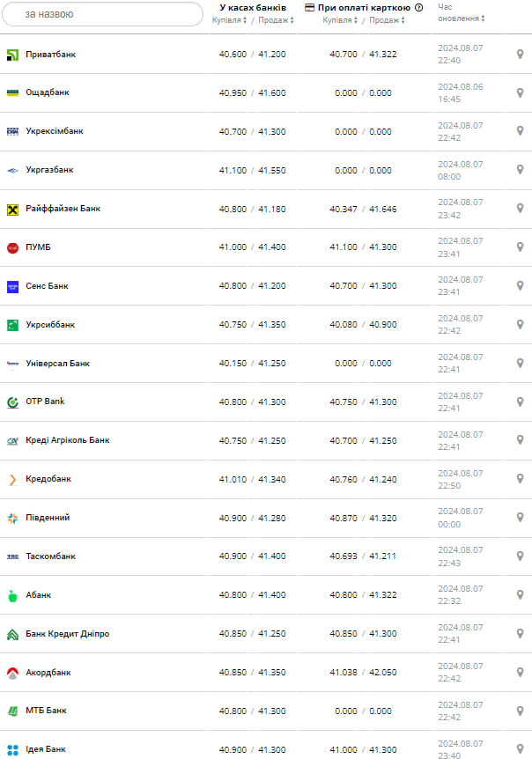Open map location for Ощадбанк
This screenshot has height=759, width=532.
pyautogui.click(x=520, y=93)
